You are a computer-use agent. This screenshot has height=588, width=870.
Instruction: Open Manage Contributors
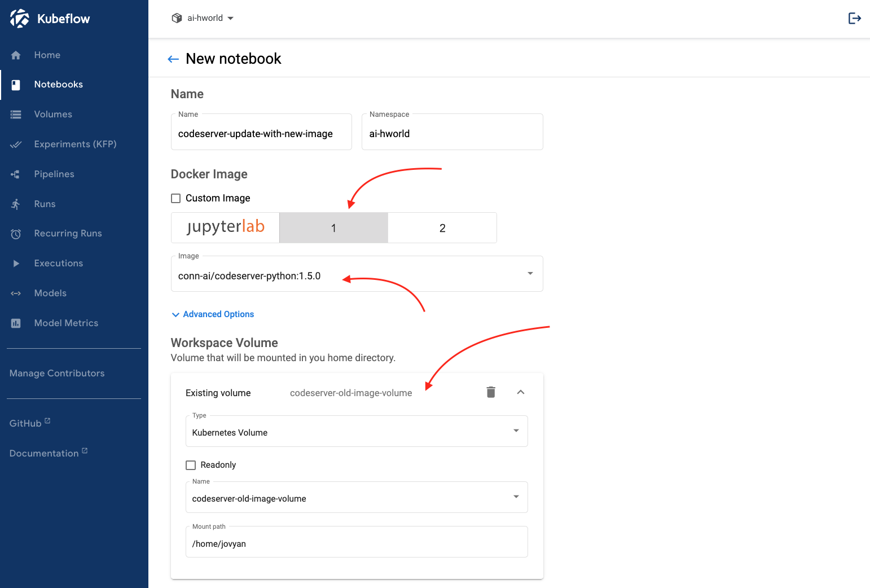[57, 374]
